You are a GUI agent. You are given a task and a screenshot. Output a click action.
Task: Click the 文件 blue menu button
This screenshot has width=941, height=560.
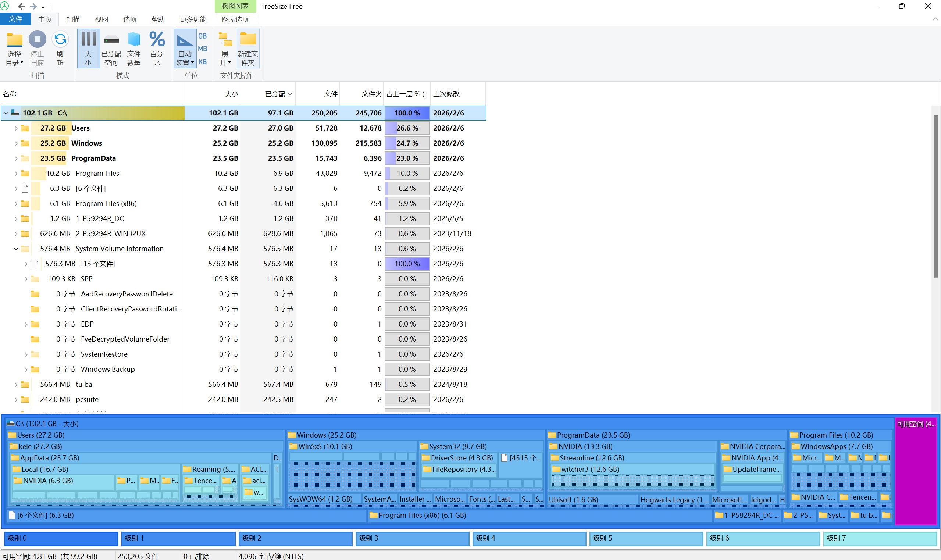click(15, 19)
